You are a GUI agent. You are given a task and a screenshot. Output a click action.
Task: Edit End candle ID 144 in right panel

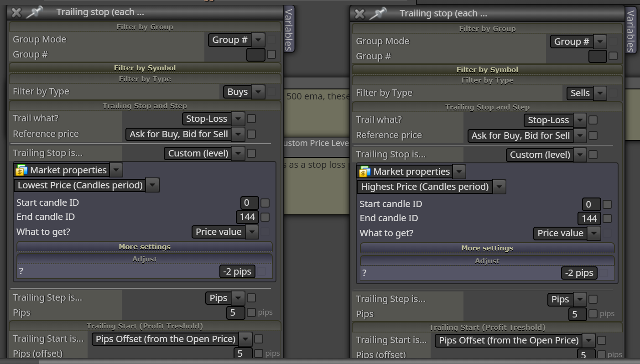coord(589,218)
